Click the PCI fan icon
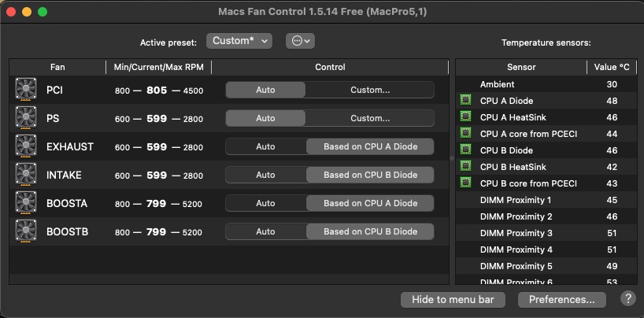This screenshot has width=644, height=318. (x=26, y=89)
